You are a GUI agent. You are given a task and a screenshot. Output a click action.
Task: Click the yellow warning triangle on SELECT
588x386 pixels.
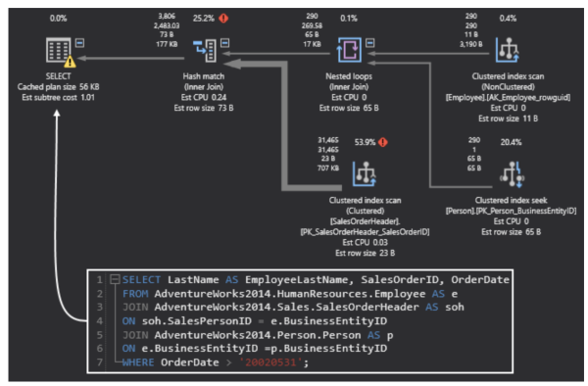tap(70, 62)
